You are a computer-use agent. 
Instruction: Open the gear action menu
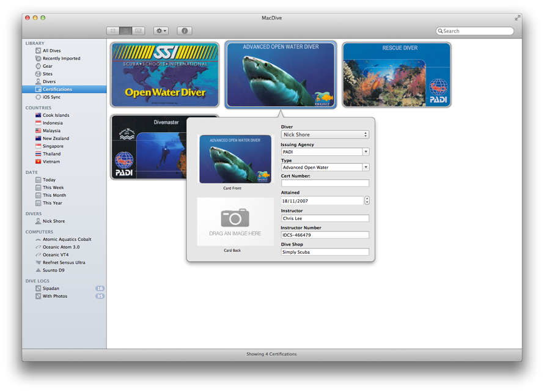coord(161,31)
